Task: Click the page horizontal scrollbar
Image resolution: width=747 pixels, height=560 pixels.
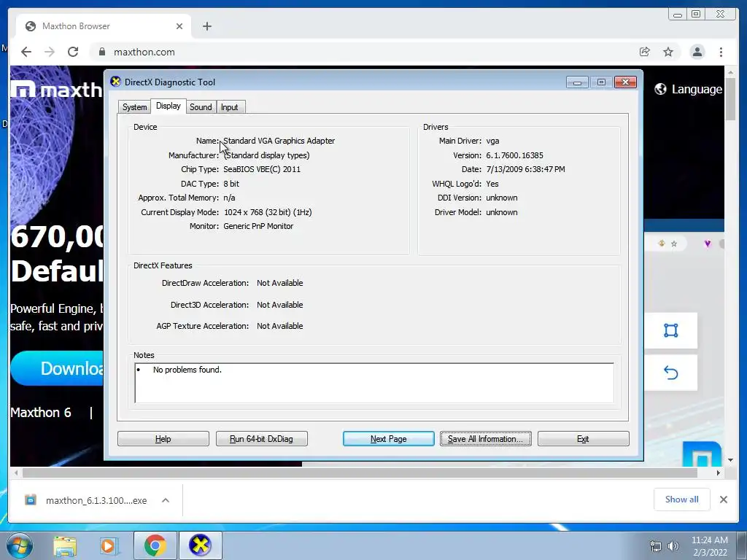Action: (x=360, y=472)
